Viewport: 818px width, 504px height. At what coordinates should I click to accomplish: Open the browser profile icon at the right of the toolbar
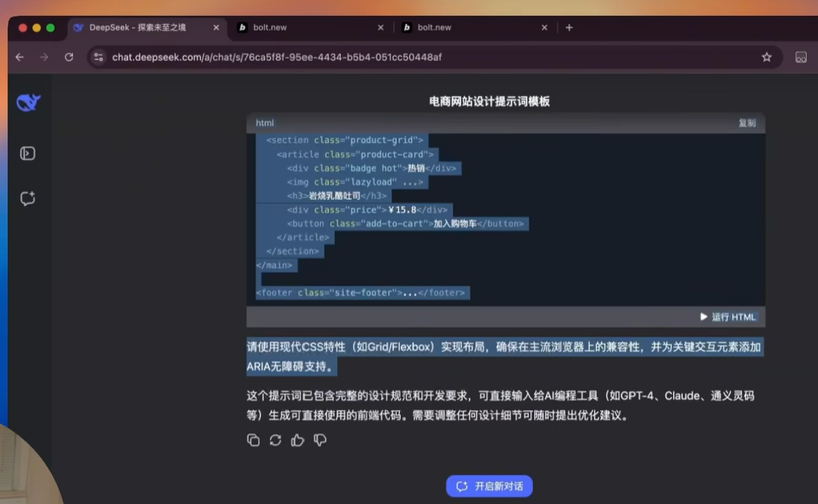tap(800, 58)
